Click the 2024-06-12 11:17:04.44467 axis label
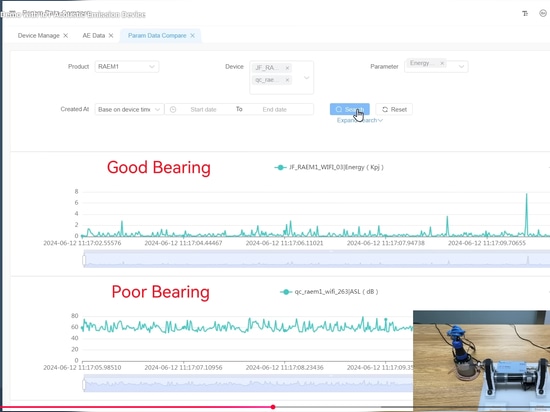550x412 pixels. [183, 243]
